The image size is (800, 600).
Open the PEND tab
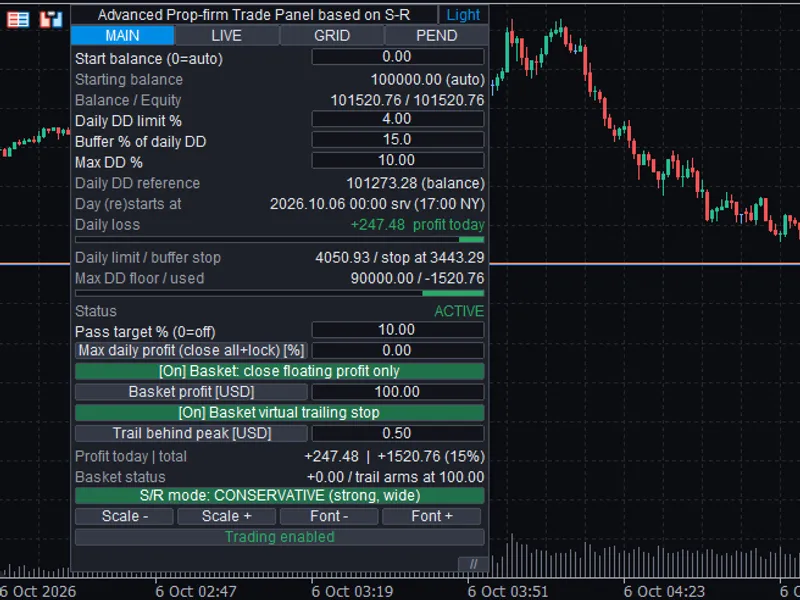point(436,36)
